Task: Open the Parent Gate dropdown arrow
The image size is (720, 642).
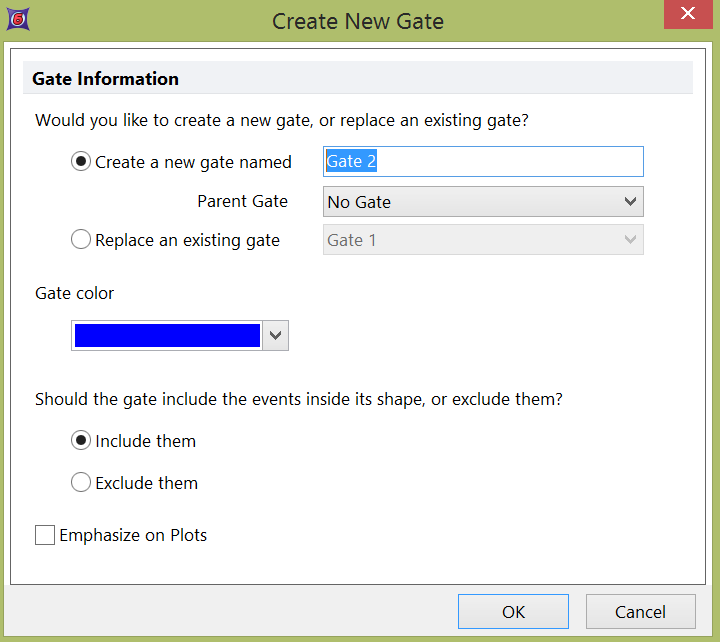Action: [630, 202]
